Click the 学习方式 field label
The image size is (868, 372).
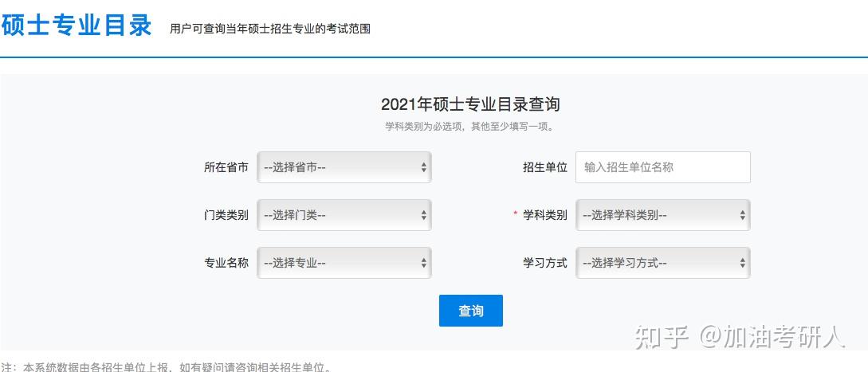click(x=545, y=263)
